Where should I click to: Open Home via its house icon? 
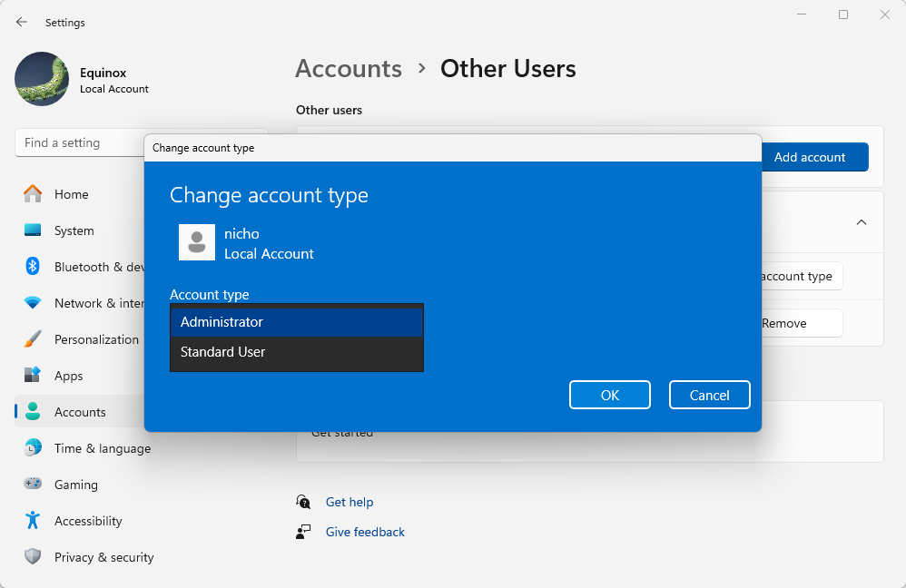[x=33, y=193]
